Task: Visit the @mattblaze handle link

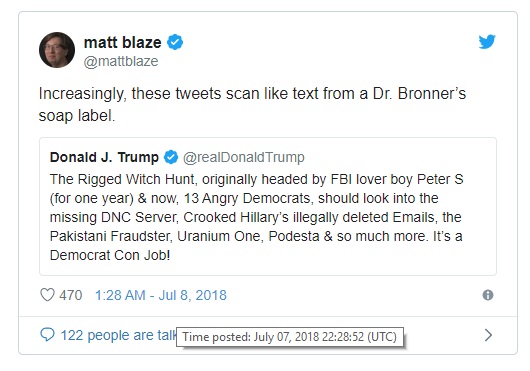Action: pos(121,61)
